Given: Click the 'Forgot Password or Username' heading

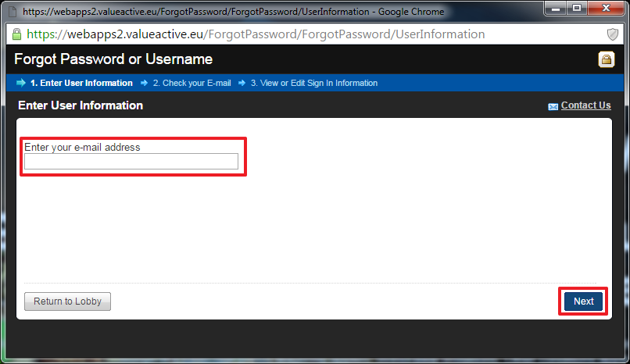Looking at the screenshot, I should 113,59.
